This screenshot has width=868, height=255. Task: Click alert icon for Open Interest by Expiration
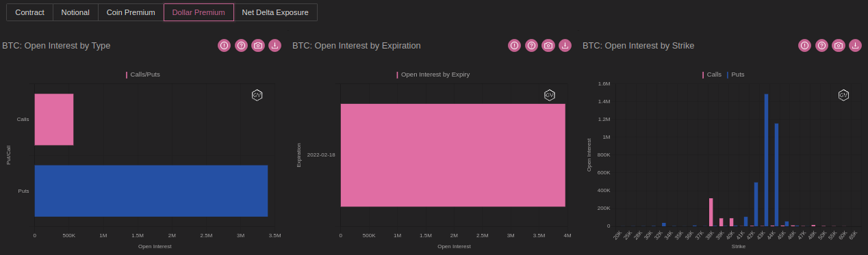514,45
